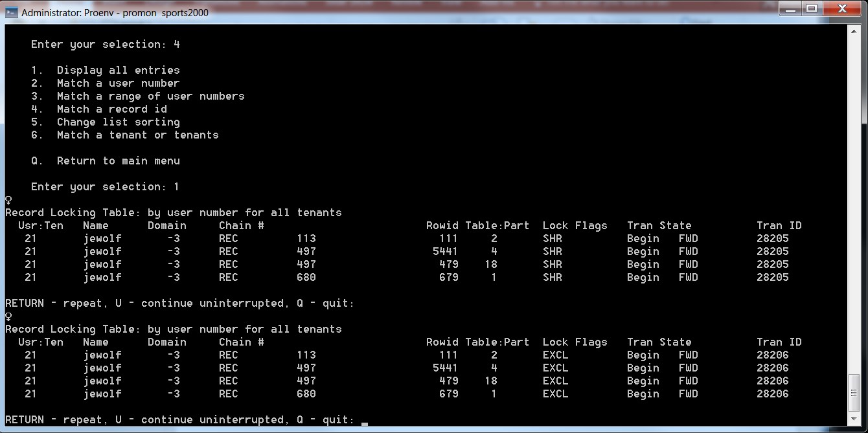Image resolution: width=868 pixels, height=433 pixels.
Task: Click 'Match a tenant or tenants' line
Action: [x=125, y=135]
